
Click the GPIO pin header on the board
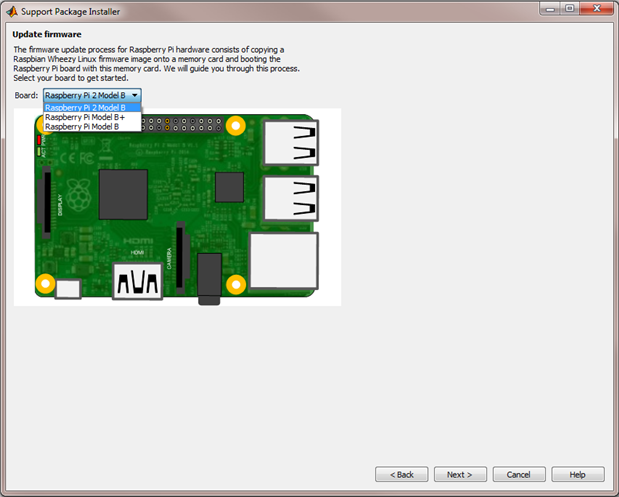pyautogui.click(x=182, y=125)
